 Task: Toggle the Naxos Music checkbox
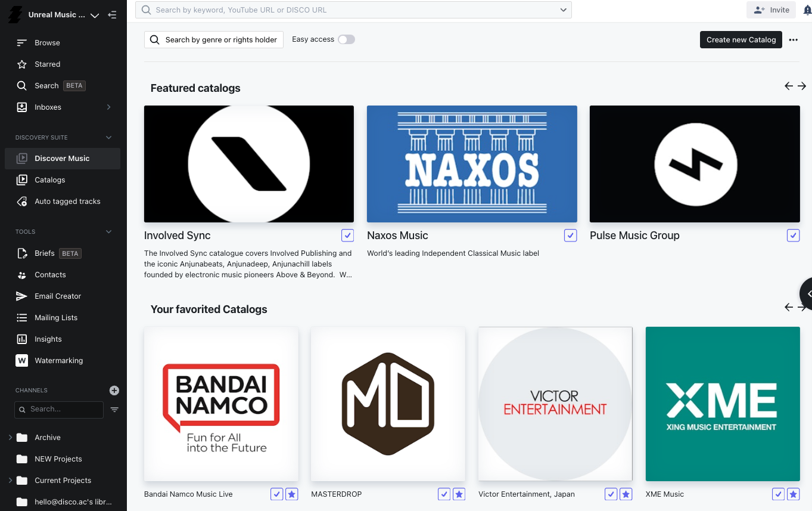pyautogui.click(x=571, y=236)
